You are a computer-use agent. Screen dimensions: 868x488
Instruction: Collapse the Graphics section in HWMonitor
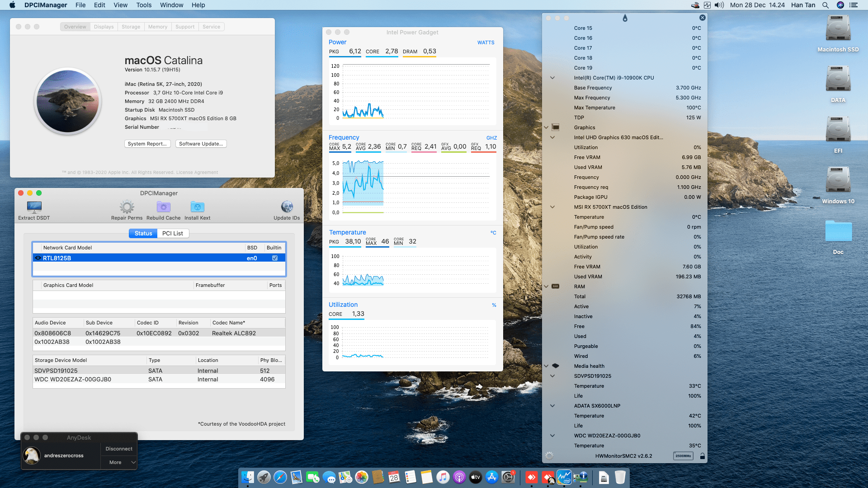tap(546, 127)
